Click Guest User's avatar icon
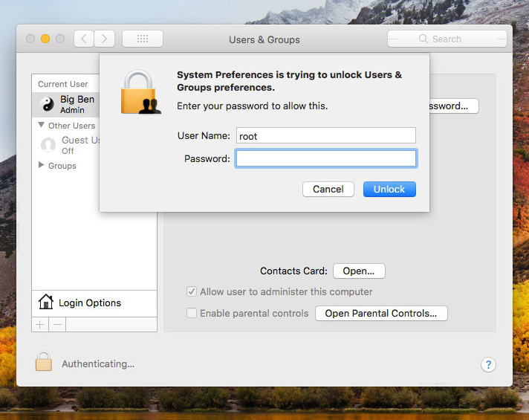 pos(48,145)
